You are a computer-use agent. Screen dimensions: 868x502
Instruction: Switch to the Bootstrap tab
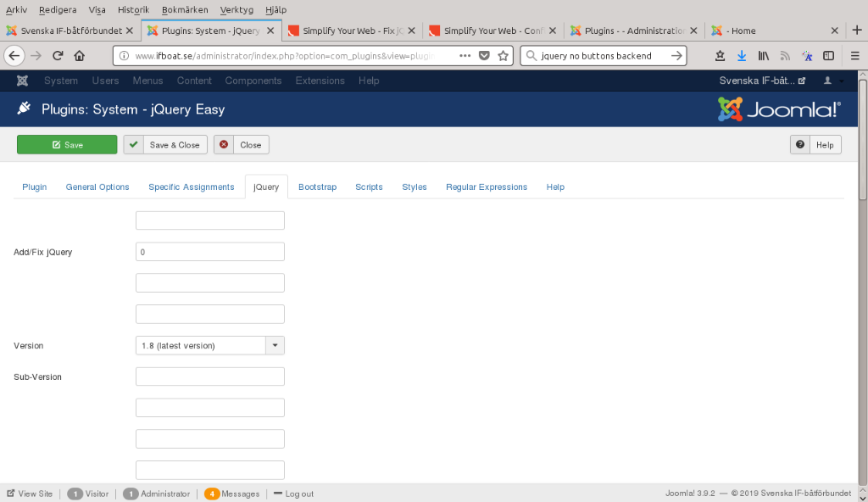[317, 187]
